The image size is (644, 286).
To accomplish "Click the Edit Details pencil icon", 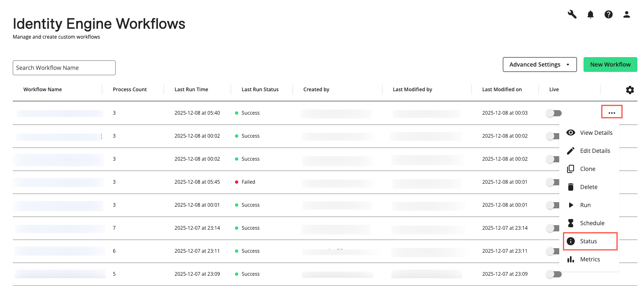I will click(x=571, y=150).
